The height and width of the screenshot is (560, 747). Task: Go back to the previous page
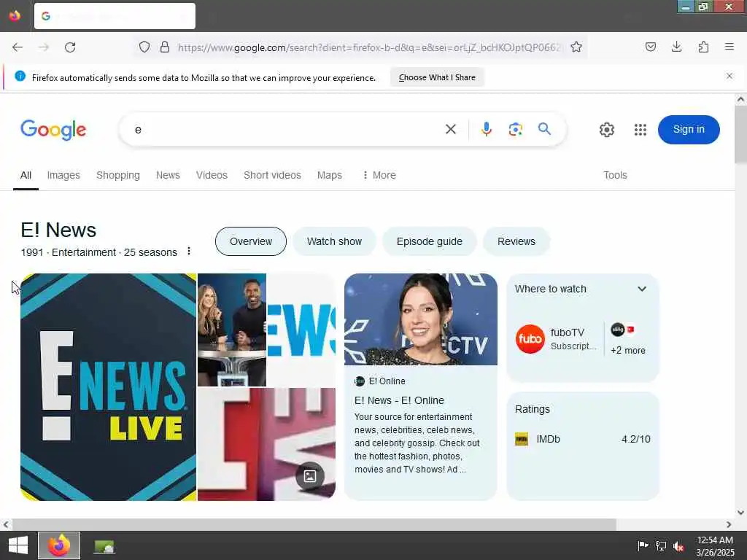coord(18,47)
